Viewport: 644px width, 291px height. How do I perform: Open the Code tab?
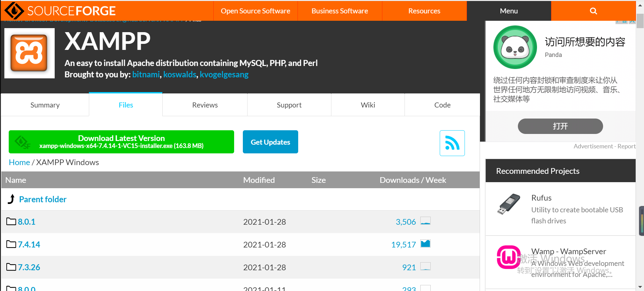(442, 105)
